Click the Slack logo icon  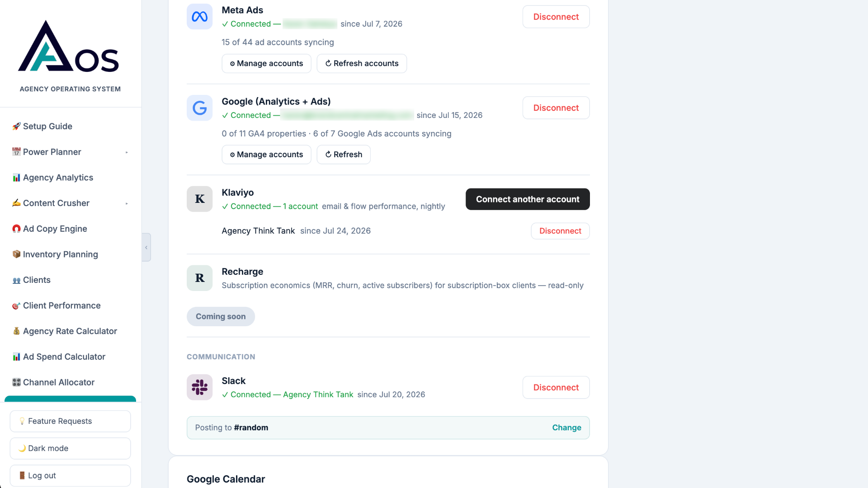point(199,387)
